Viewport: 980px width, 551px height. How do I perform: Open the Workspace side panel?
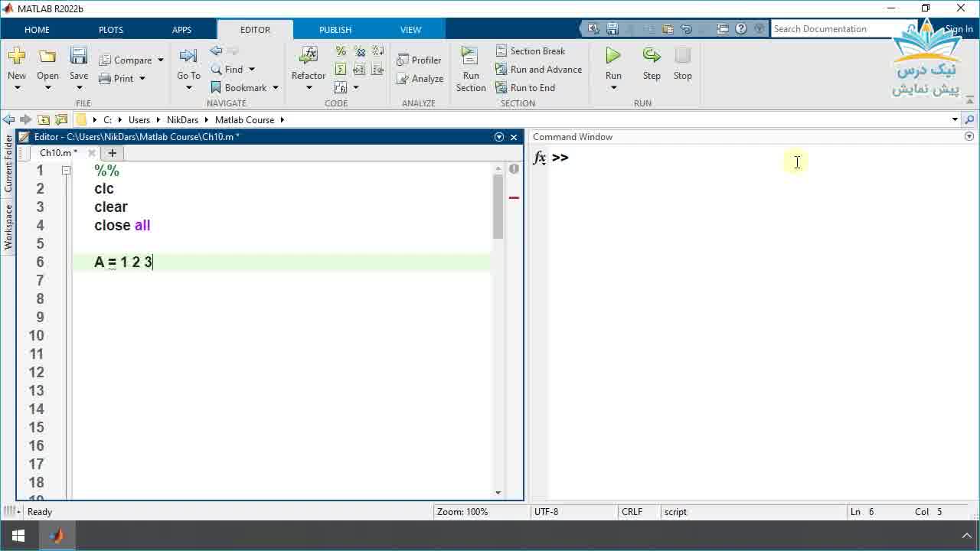coord(8,227)
